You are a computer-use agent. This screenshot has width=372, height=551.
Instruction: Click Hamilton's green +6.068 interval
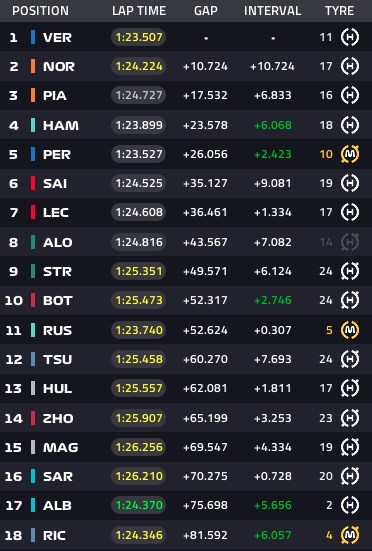[x=273, y=125]
